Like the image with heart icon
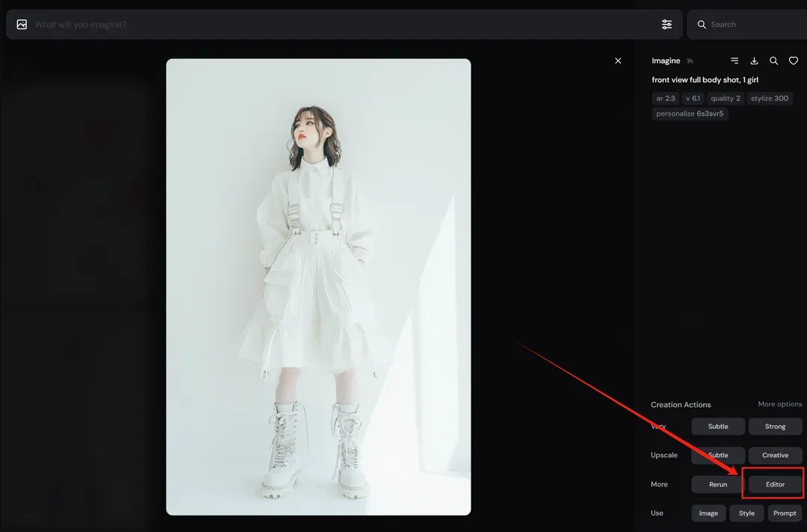Viewport: 807px width, 532px height. (793, 61)
